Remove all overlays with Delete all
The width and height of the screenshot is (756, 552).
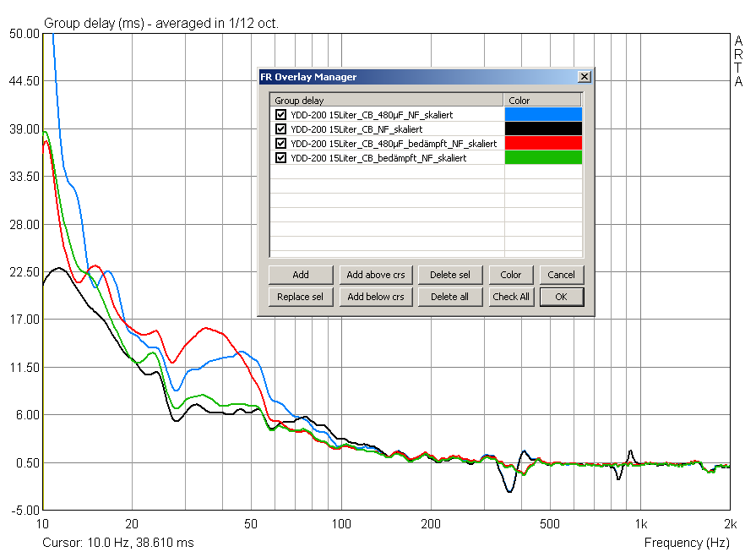pyautogui.click(x=450, y=297)
